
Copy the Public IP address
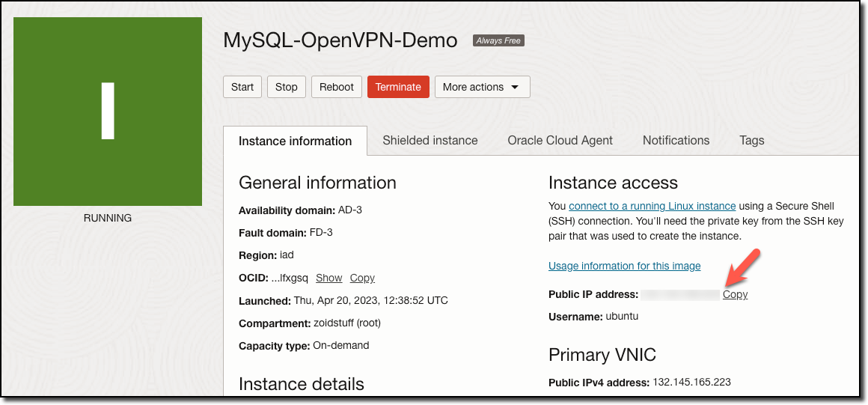click(x=735, y=295)
